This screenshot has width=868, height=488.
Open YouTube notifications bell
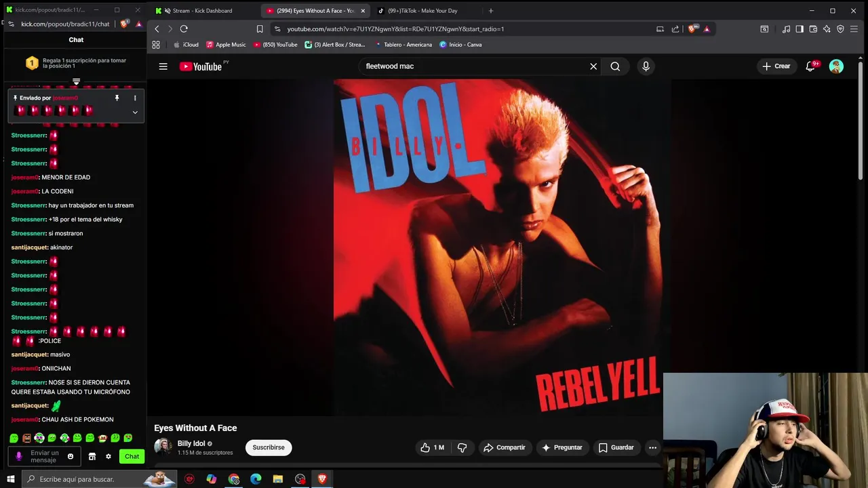(810, 66)
